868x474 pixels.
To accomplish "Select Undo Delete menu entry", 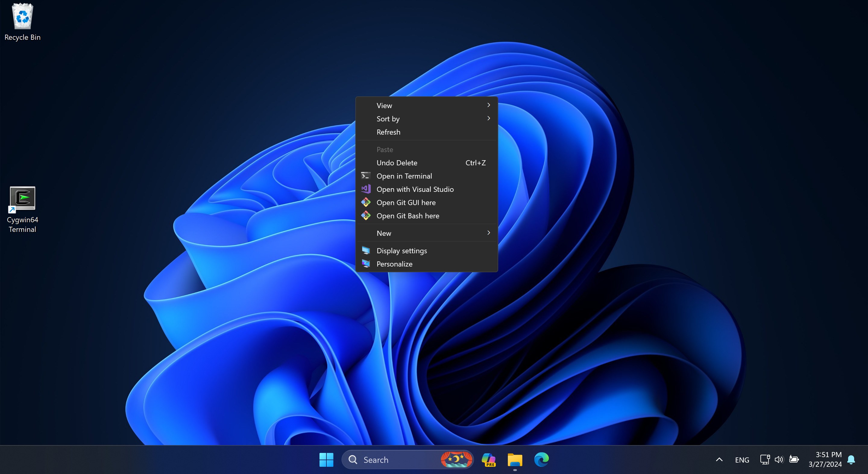I will pyautogui.click(x=397, y=163).
